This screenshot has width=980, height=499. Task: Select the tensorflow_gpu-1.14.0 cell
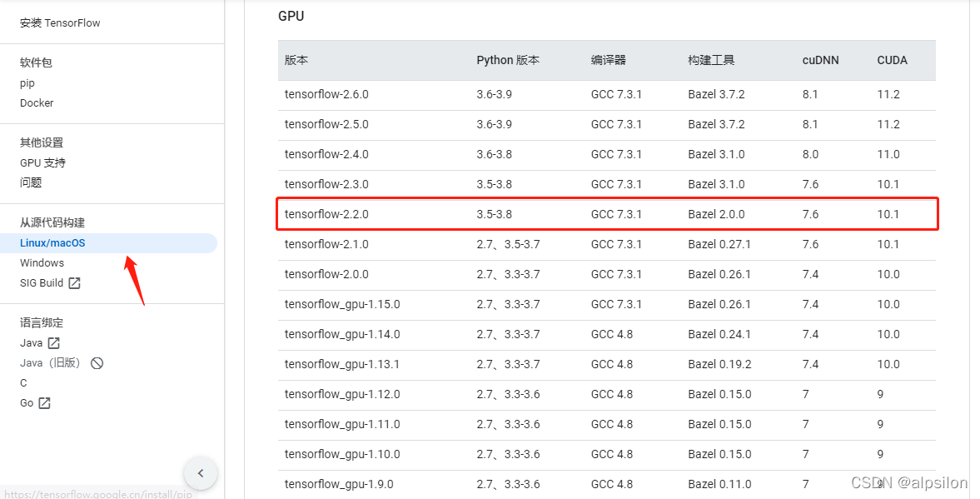pyautogui.click(x=342, y=335)
